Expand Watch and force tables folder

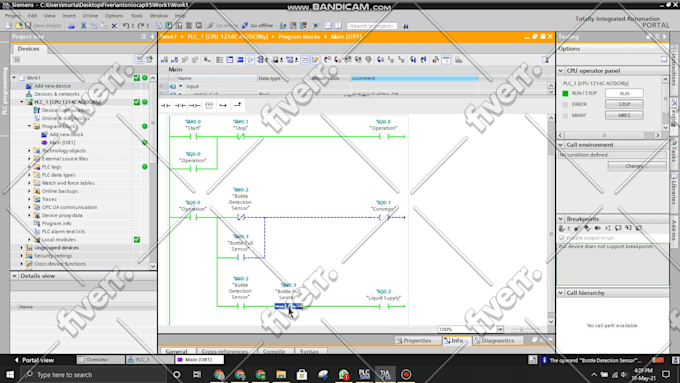pos(29,183)
